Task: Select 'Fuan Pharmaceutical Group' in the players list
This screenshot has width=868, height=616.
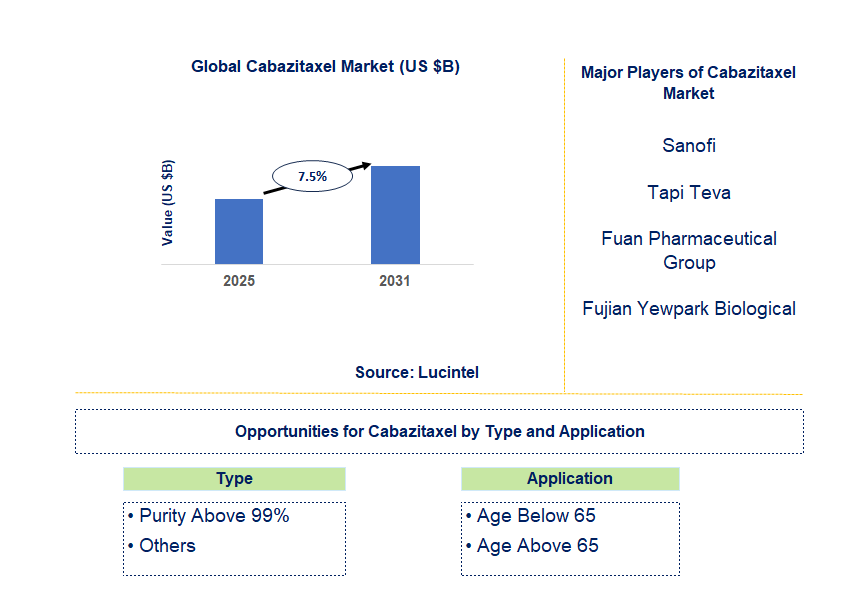Action: pyautogui.click(x=689, y=250)
